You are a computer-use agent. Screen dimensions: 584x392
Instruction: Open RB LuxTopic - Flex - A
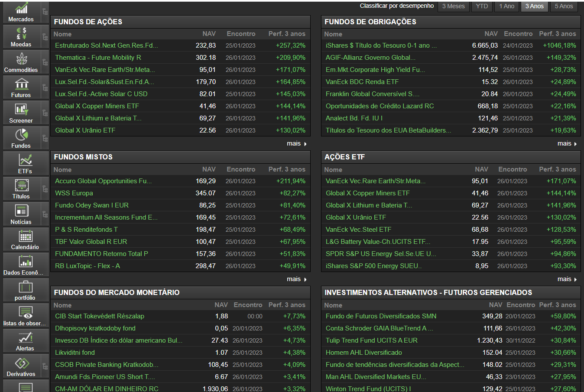pyautogui.click(x=88, y=266)
